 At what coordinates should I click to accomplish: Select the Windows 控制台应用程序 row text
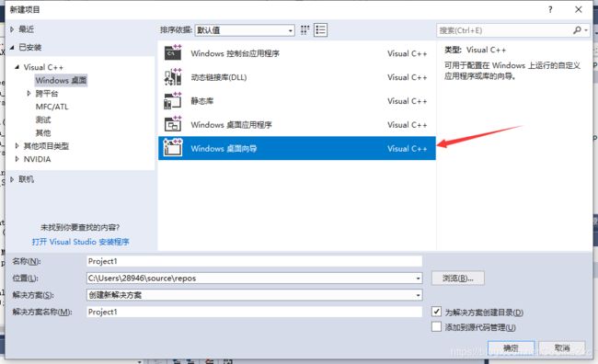click(236, 53)
